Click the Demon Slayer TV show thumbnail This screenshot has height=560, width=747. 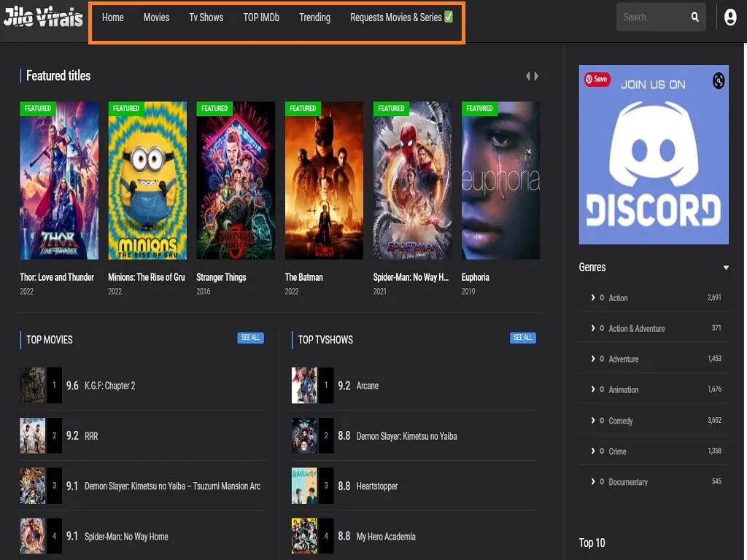pos(304,436)
